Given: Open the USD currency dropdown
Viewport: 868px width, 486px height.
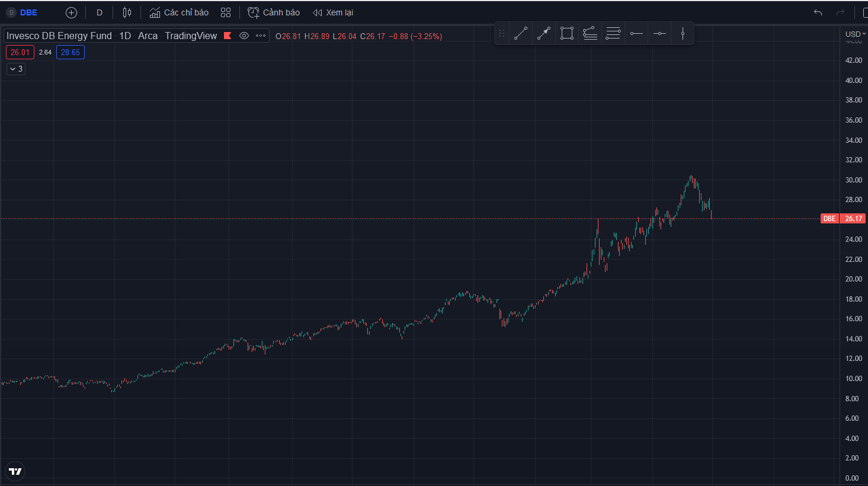Looking at the screenshot, I should click(x=855, y=34).
